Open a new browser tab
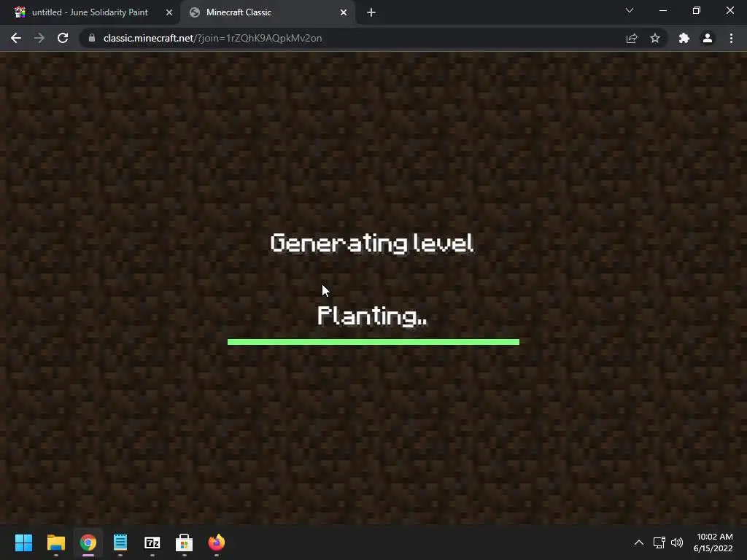Image resolution: width=747 pixels, height=560 pixels. [371, 12]
